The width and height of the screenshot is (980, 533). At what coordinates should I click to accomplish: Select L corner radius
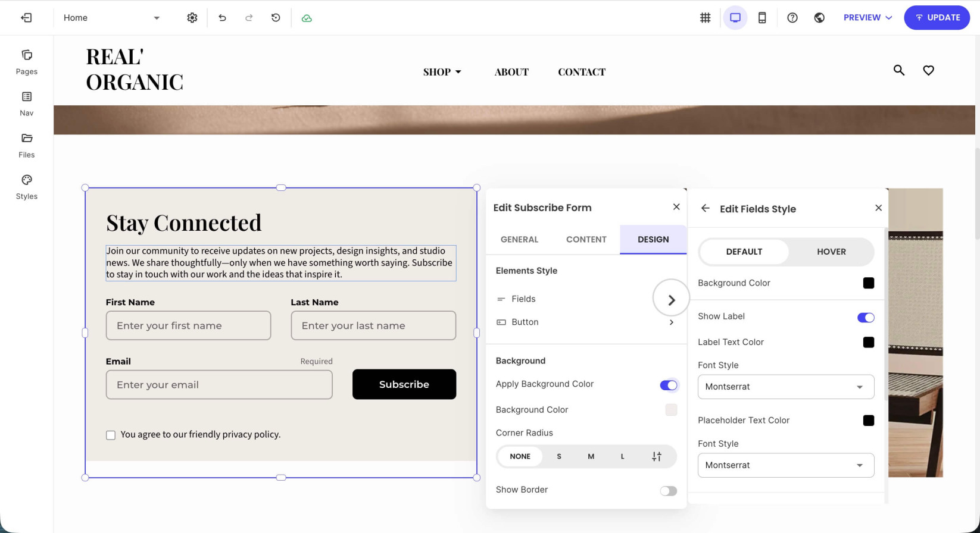pos(623,456)
